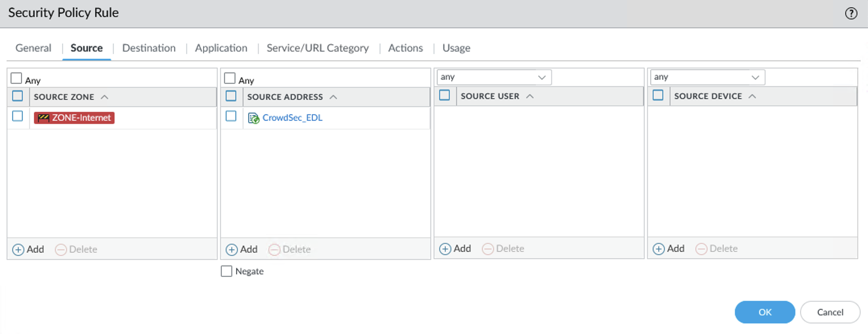Switch to the Destination tab
868x334 pixels.
149,48
